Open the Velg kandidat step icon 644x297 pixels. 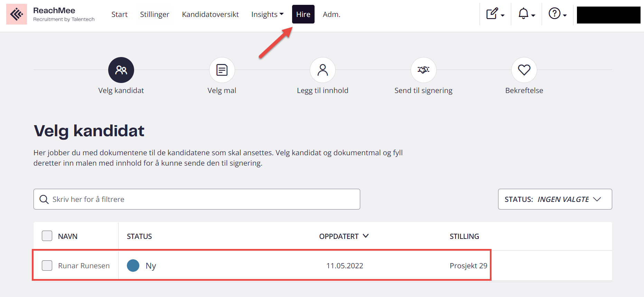coord(121,70)
